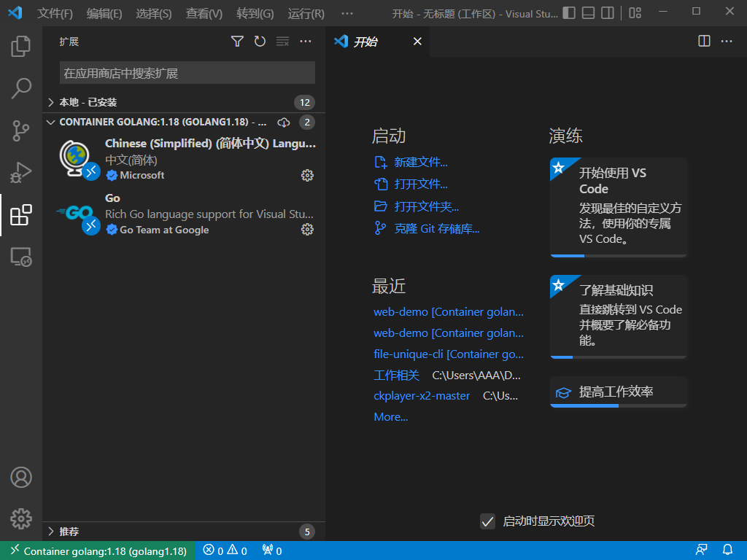Open customize layout icon in title bar
Image resolution: width=747 pixels, height=560 pixels.
tap(635, 13)
